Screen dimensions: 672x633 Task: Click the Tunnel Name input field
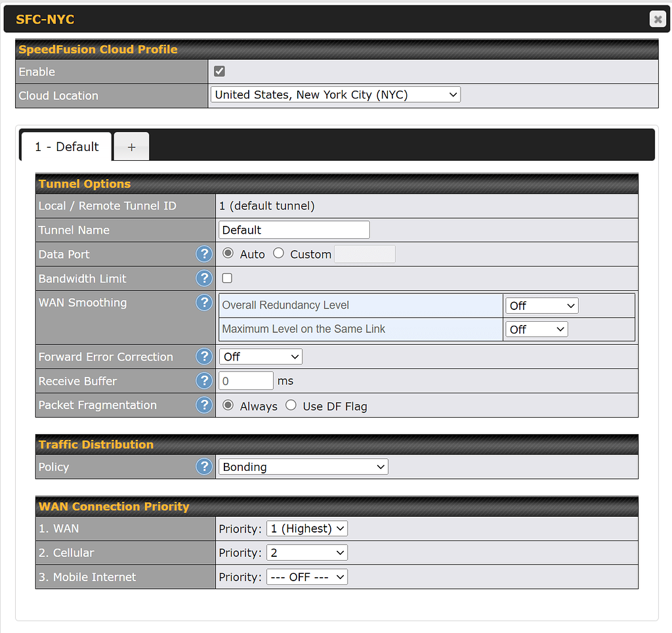coord(293,229)
